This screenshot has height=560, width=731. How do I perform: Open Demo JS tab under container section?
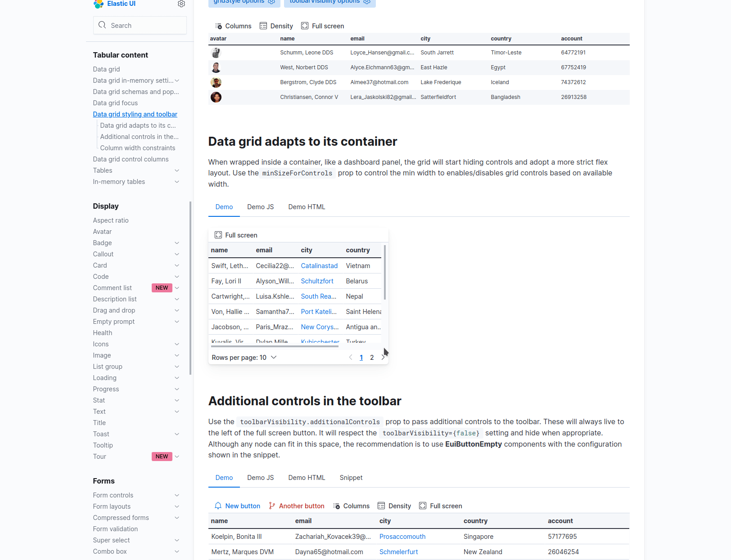(x=260, y=207)
